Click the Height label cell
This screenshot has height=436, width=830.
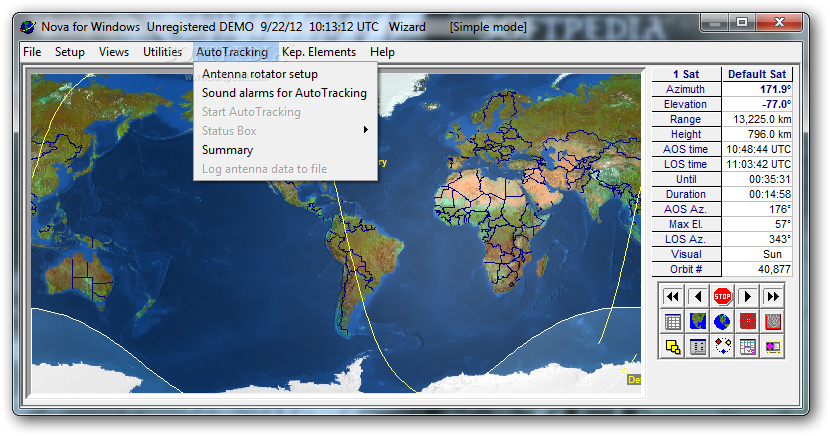[x=686, y=134]
